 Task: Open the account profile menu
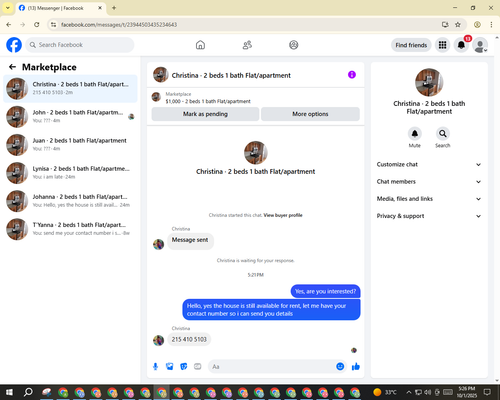[x=480, y=45]
